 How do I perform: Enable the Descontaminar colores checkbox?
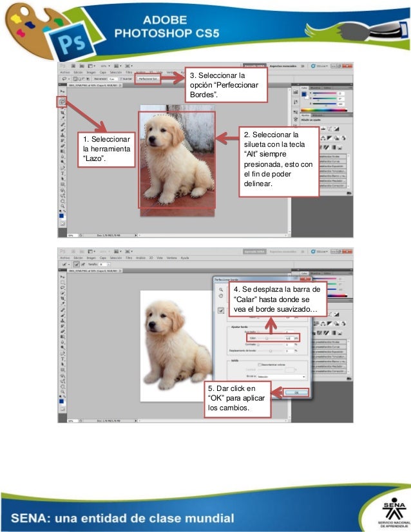(259, 365)
